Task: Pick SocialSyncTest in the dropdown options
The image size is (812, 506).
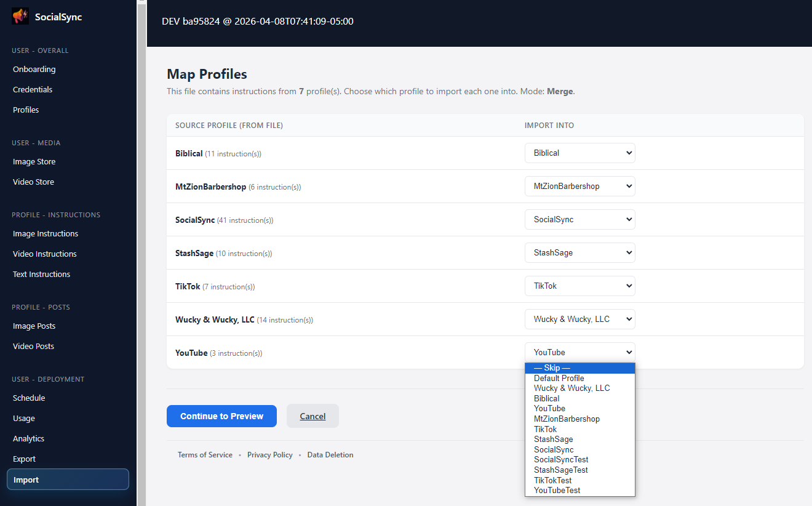Action: tap(561, 460)
